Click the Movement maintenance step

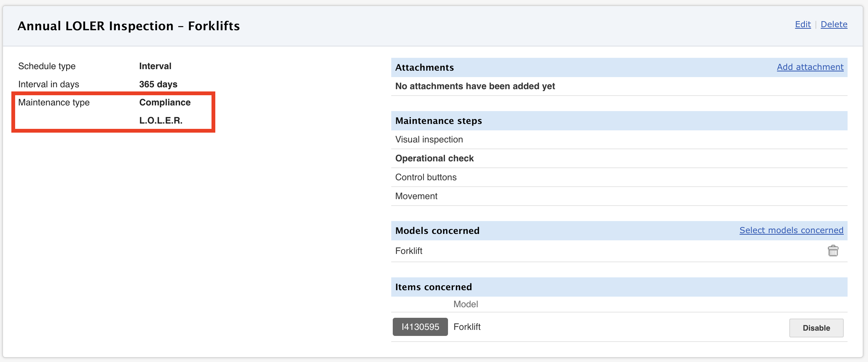pyautogui.click(x=416, y=196)
